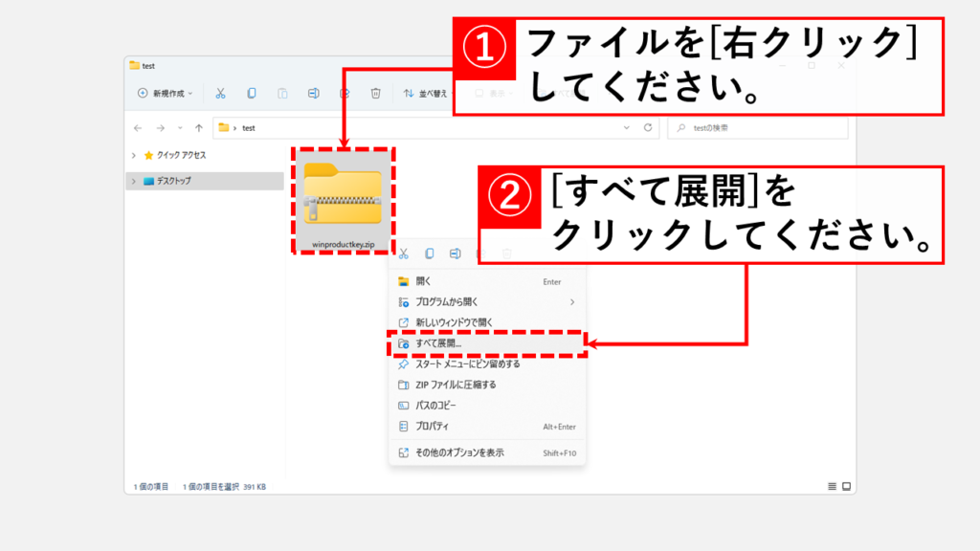The image size is (980, 551).
Task: Expand the クイック アクセス tree node
Action: pyautogui.click(x=133, y=155)
